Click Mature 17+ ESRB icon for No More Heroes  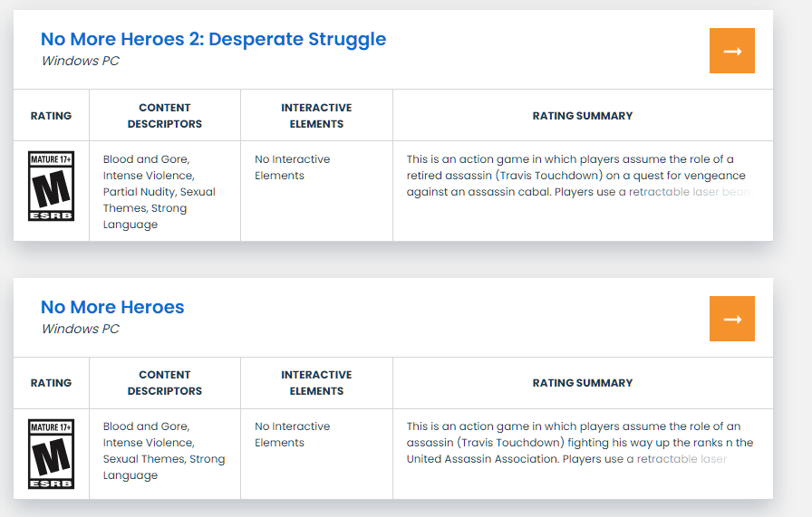(x=51, y=454)
